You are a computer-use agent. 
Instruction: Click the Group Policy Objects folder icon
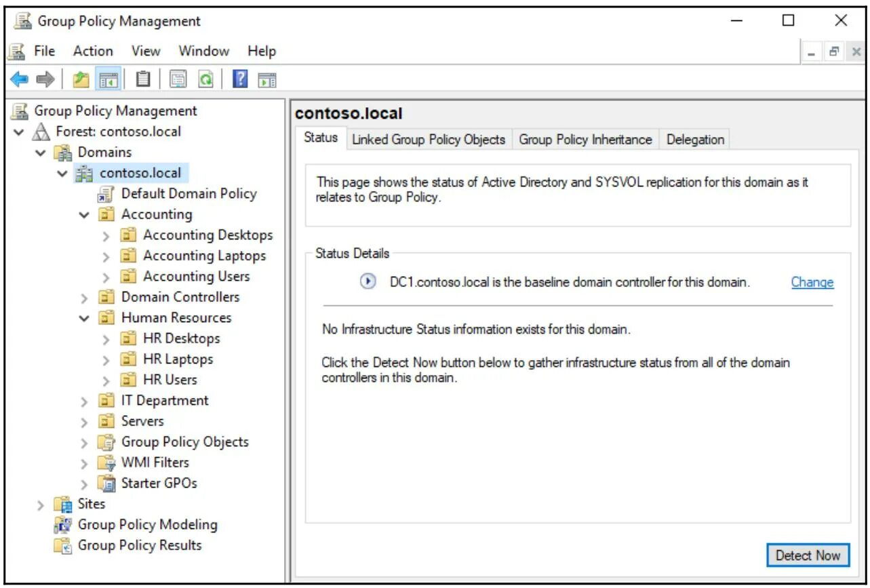coord(106,442)
